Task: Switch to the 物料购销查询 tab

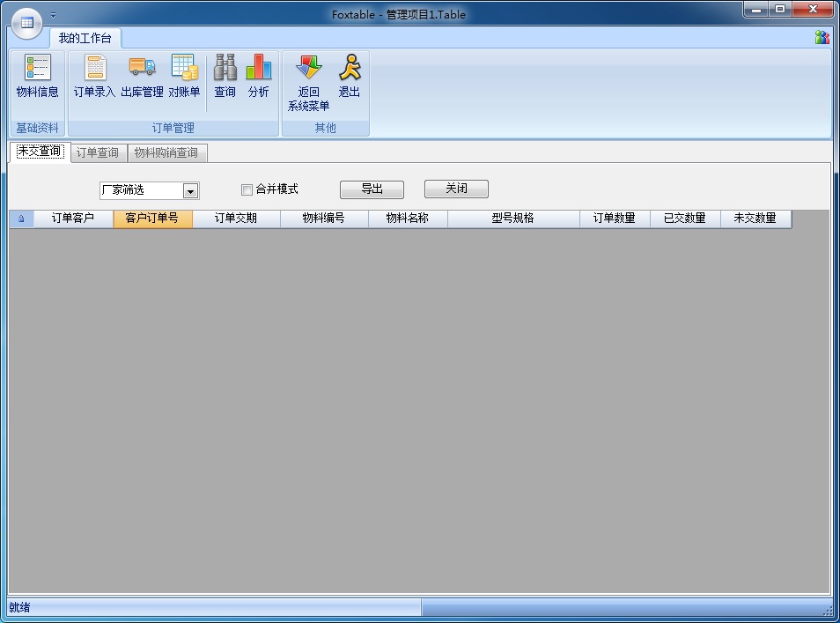Action: click(166, 152)
